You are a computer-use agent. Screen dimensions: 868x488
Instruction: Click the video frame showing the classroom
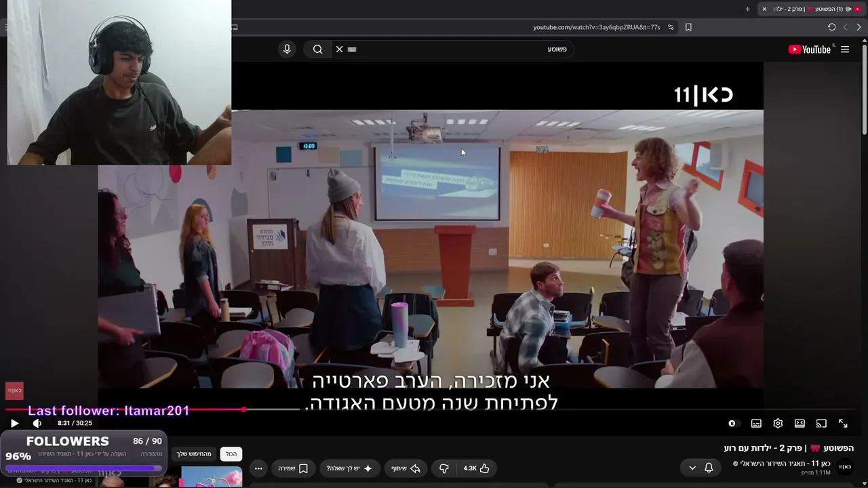(431, 249)
